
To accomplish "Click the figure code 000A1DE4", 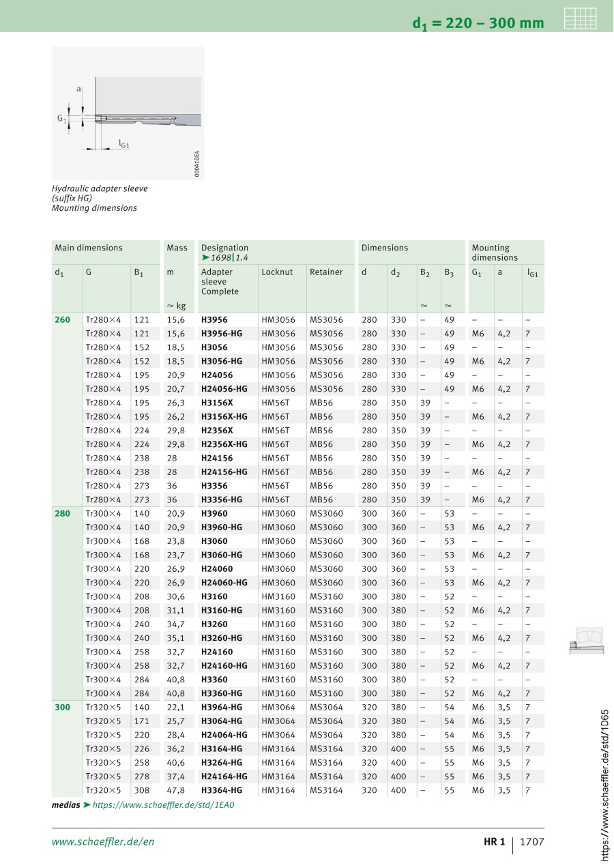I will click(196, 164).
